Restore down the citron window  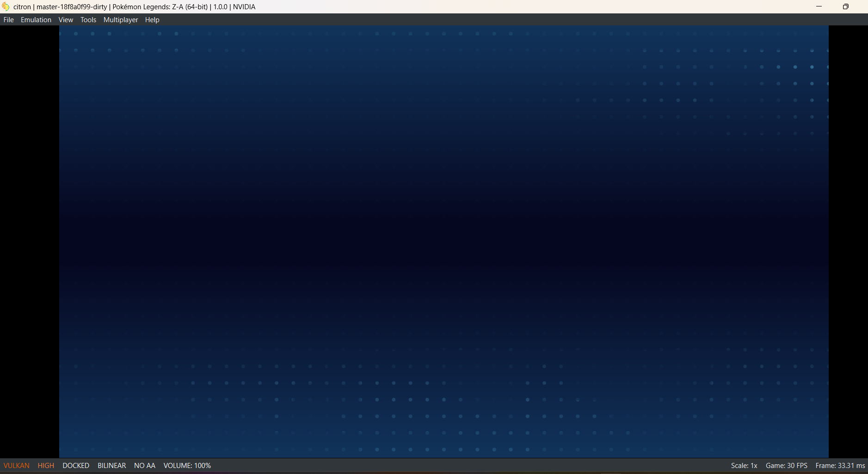[x=846, y=6]
